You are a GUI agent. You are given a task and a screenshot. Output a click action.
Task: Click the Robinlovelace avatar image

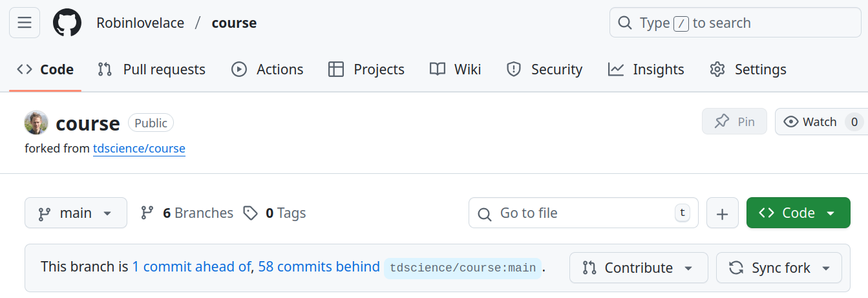tap(36, 122)
